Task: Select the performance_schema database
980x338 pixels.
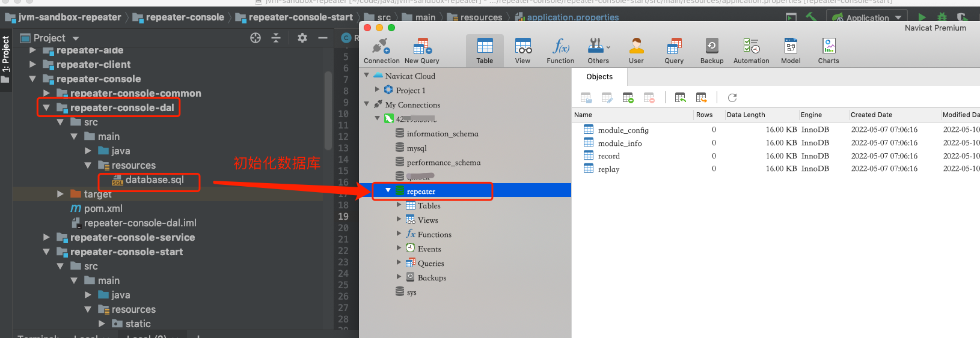Action: (x=444, y=163)
